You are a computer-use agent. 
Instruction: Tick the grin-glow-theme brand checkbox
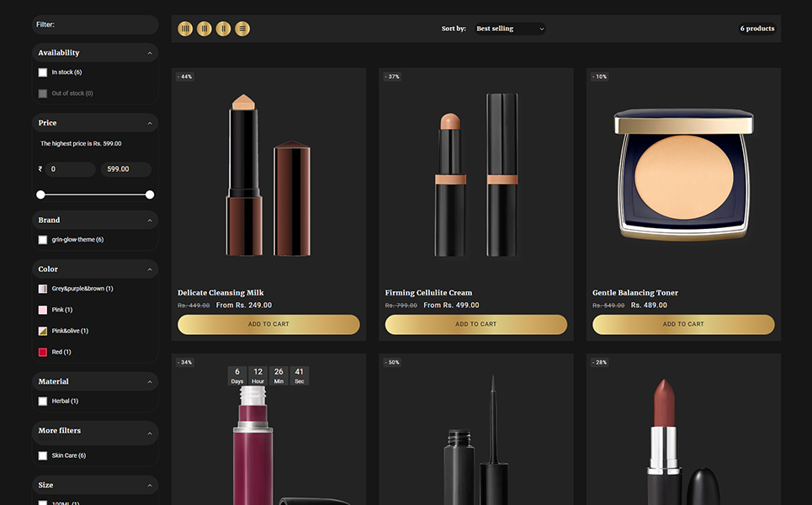[43, 240]
